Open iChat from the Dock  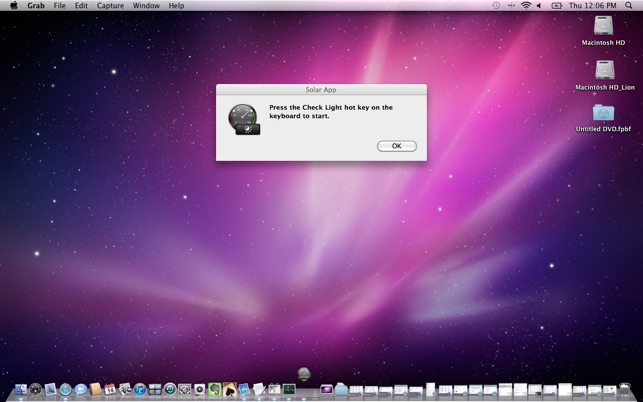click(x=80, y=389)
